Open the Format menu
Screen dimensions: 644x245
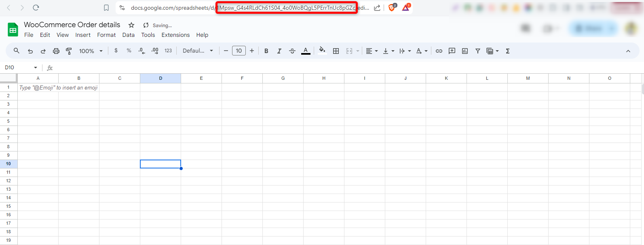(x=106, y=35)
